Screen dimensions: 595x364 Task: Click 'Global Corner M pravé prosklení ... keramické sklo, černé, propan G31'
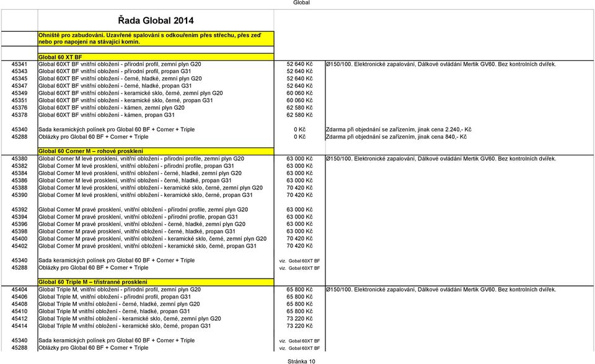(148, 246)
